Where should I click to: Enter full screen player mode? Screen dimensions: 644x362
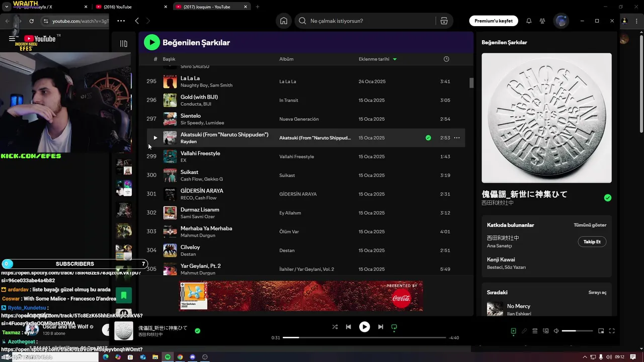612,331
